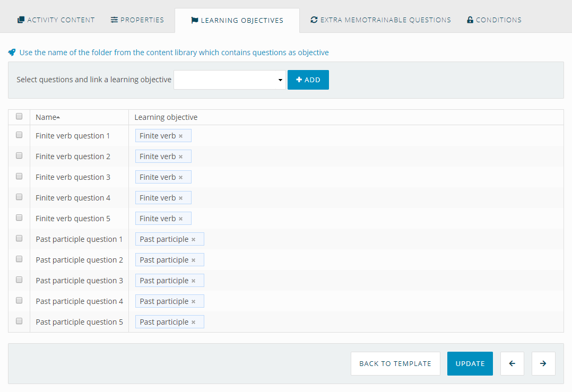
Task: Check Finite verb question 3 checkbox
Action: (x=19, y=176)
